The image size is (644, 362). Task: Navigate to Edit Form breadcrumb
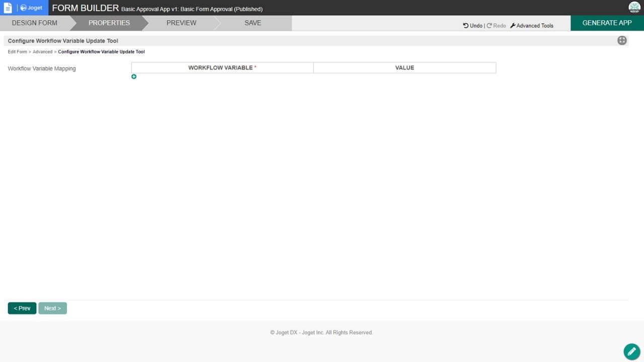point(18,52)
